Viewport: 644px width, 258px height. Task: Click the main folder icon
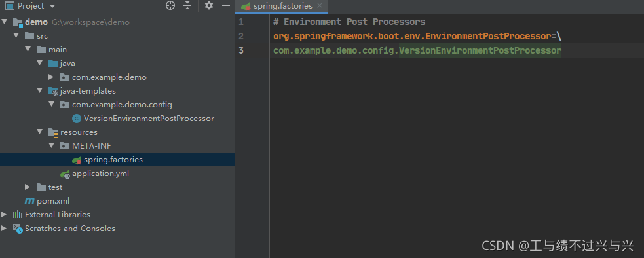coord(41,50)
